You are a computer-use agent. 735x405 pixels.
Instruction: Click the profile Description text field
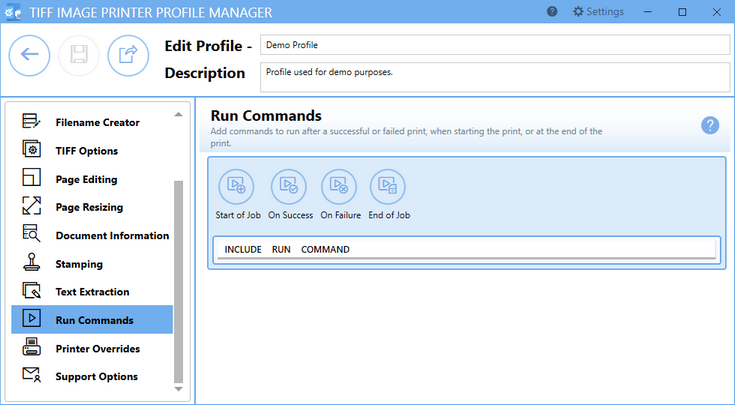[x=495, y=77]
